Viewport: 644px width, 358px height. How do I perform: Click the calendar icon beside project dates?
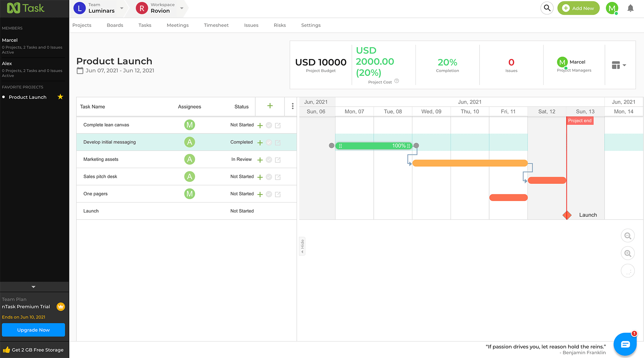[x=79, y=70]
